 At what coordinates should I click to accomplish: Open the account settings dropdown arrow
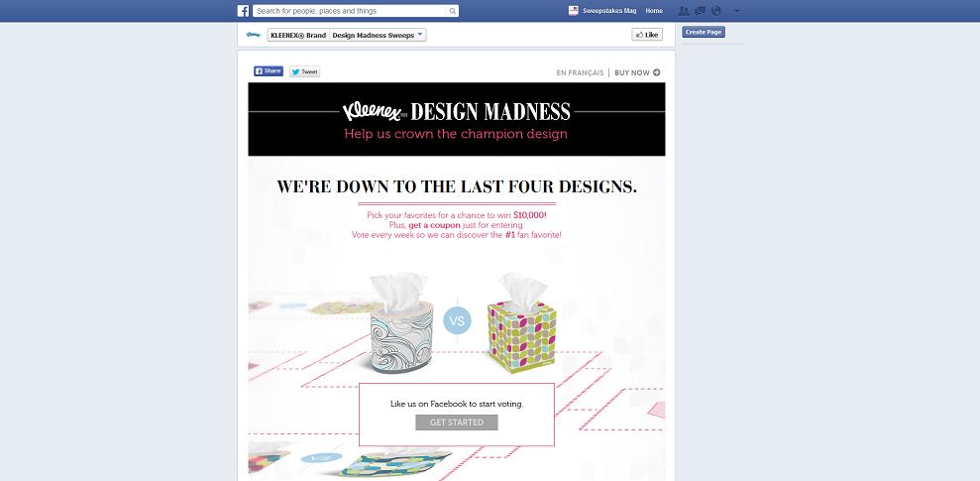click(x=737, y=11)
